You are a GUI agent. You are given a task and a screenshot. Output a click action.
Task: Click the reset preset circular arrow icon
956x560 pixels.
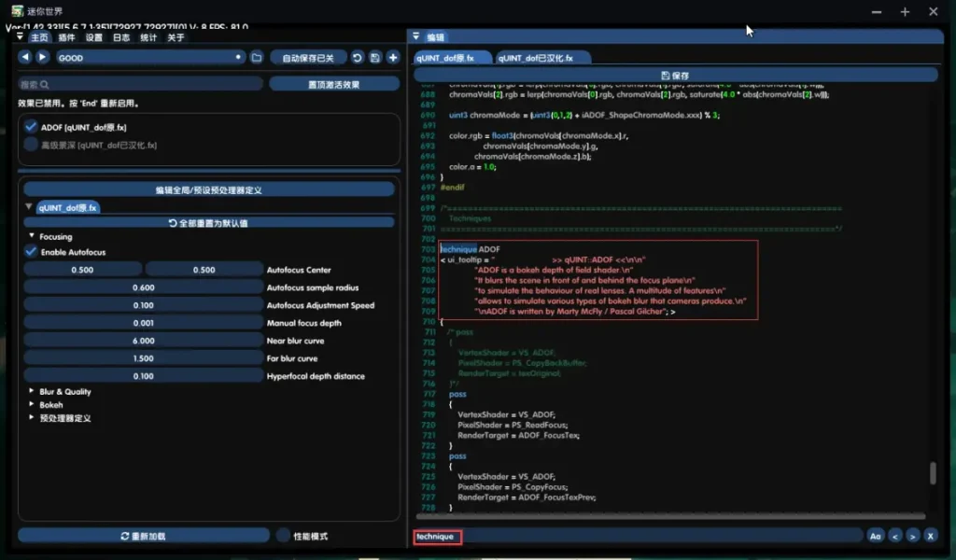coord(358,58)
